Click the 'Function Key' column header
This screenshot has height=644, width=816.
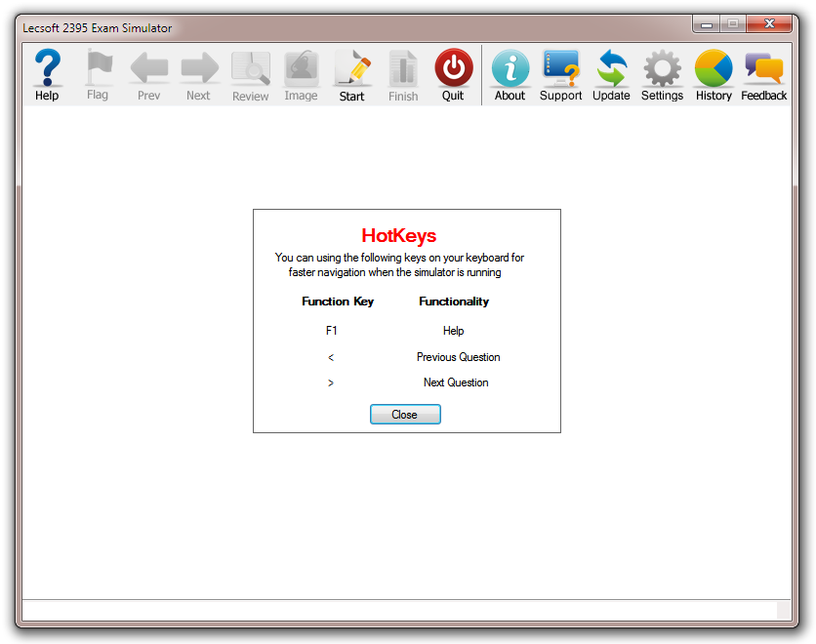point(338,302)
